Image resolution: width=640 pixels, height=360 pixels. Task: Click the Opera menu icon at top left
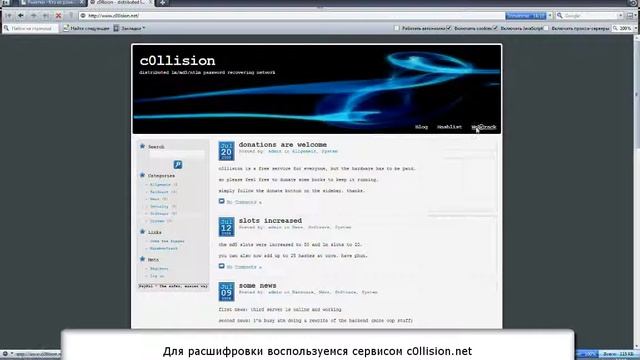pyautogui.click(x=5, y=2)
